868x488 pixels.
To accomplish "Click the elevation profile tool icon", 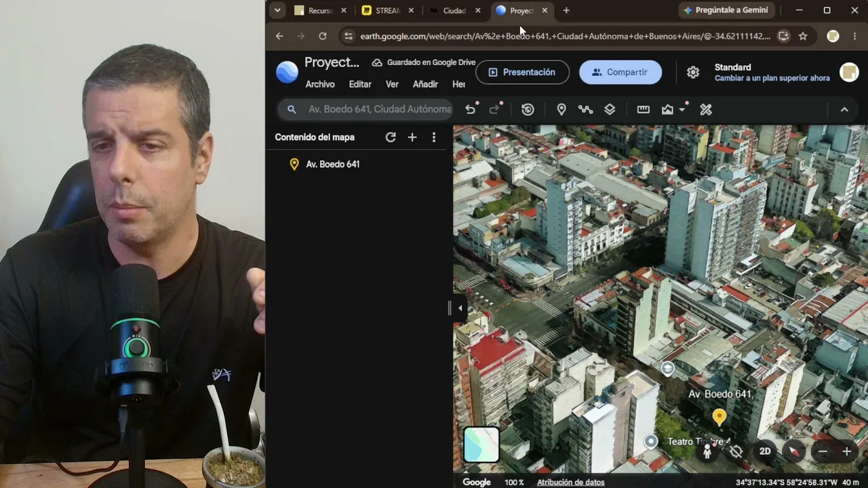I will [667, 109].
